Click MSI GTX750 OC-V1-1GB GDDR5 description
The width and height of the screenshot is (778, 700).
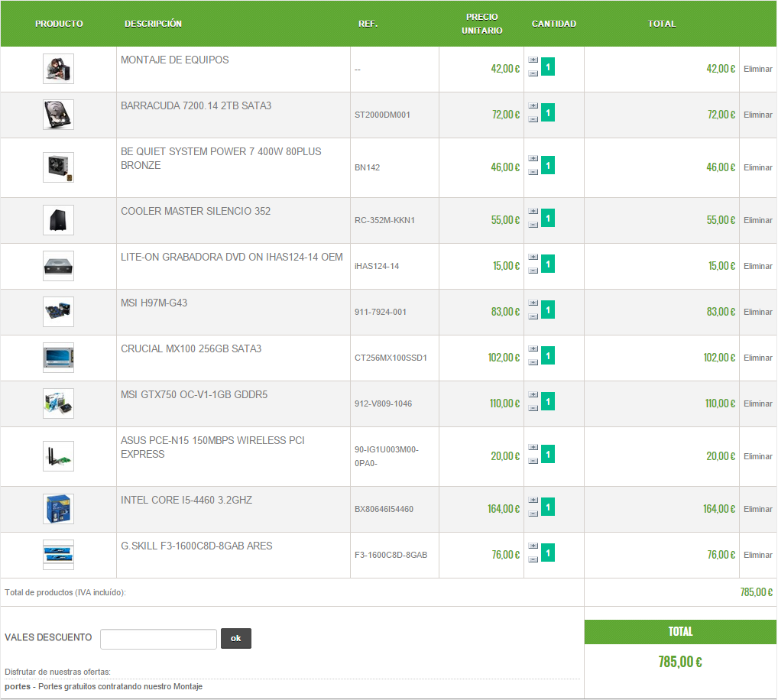click(194, 394)
